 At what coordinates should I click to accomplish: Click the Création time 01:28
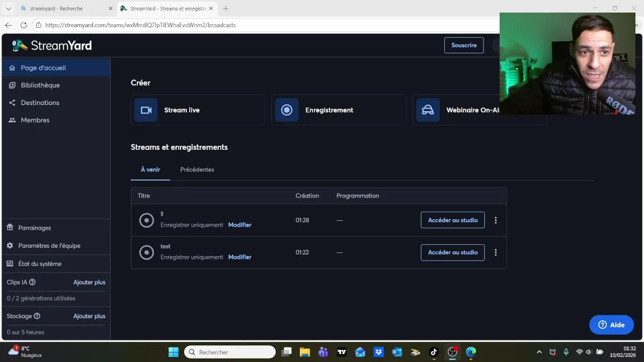tap(302, 220)
